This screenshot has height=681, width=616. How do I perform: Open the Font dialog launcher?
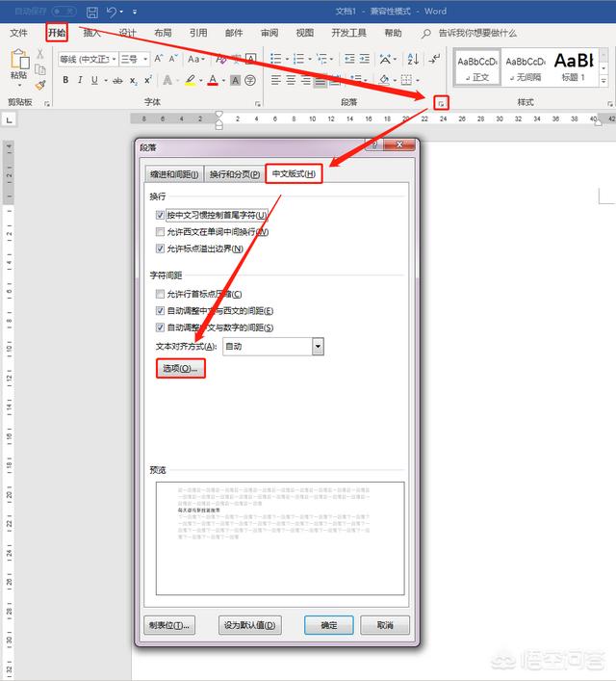click(258, 103)
